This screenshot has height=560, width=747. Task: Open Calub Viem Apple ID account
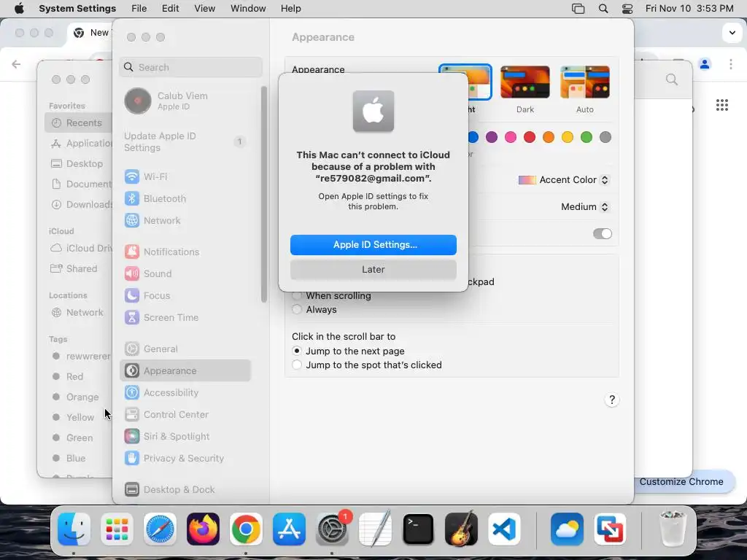coord(185,101)
